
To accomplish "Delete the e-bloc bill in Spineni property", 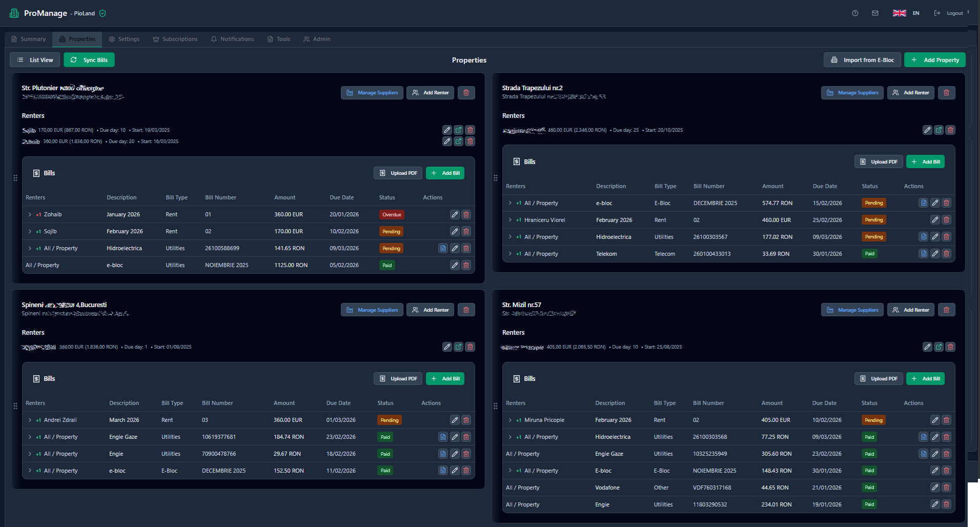I will [x=466, y=470].
